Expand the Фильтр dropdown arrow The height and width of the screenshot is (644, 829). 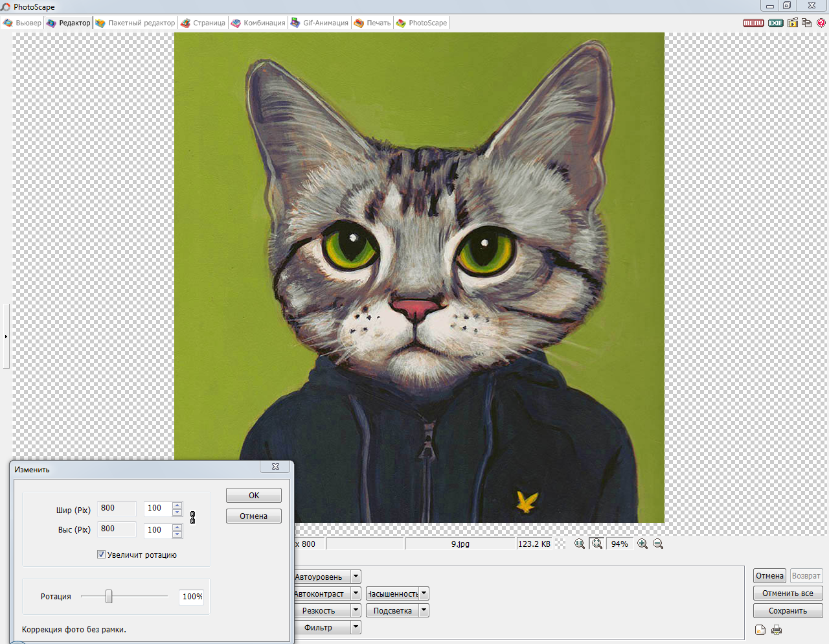[356, 627]
